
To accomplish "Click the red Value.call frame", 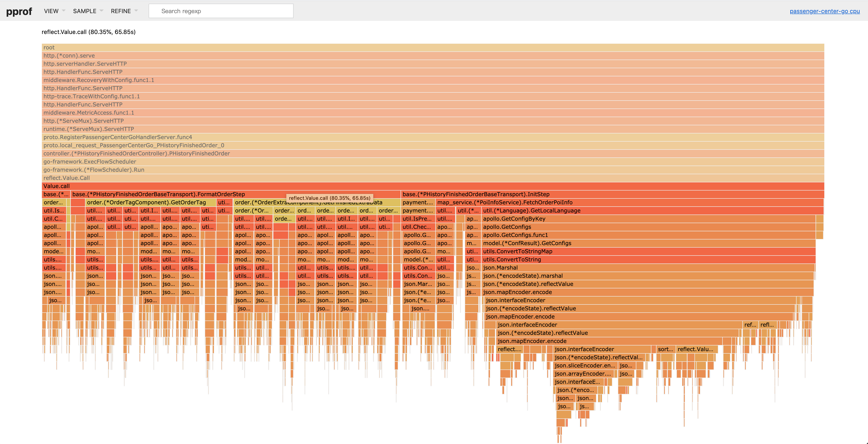I will [x=433, y=186].
